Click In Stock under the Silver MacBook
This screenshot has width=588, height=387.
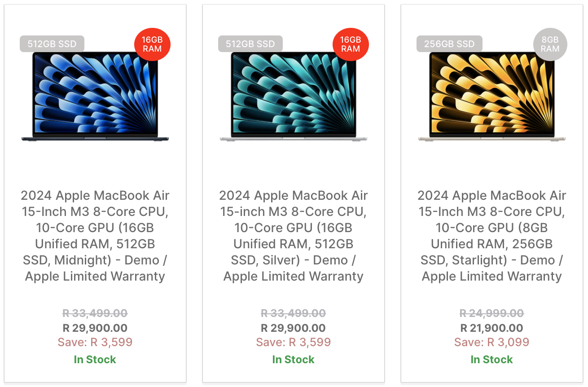click(x=294, y=360)
